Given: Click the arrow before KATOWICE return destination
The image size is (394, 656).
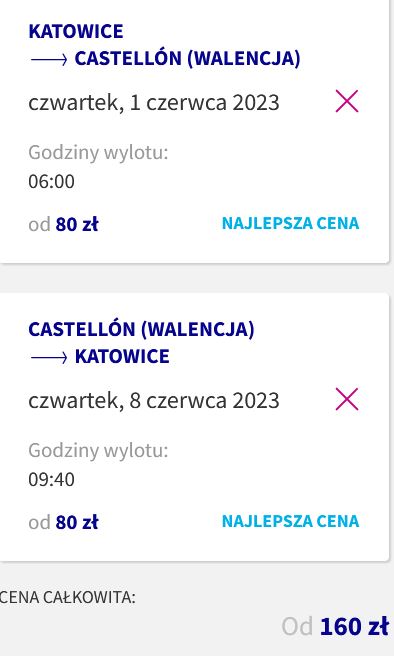Looking at the screenshot, I should pyautogui.click(x=49, y=358).
